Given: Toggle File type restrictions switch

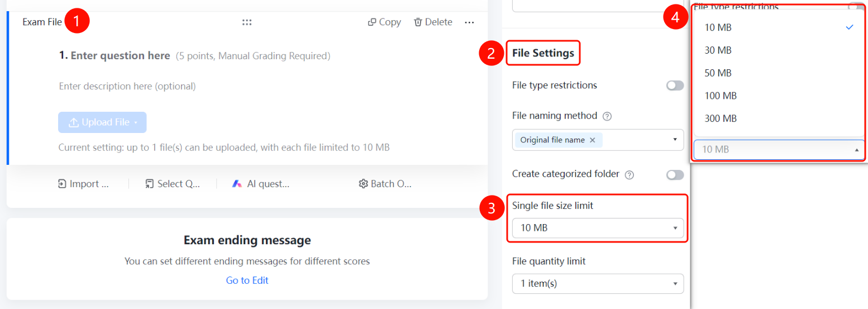Looking at the screenshot, I should coord(675,85).
